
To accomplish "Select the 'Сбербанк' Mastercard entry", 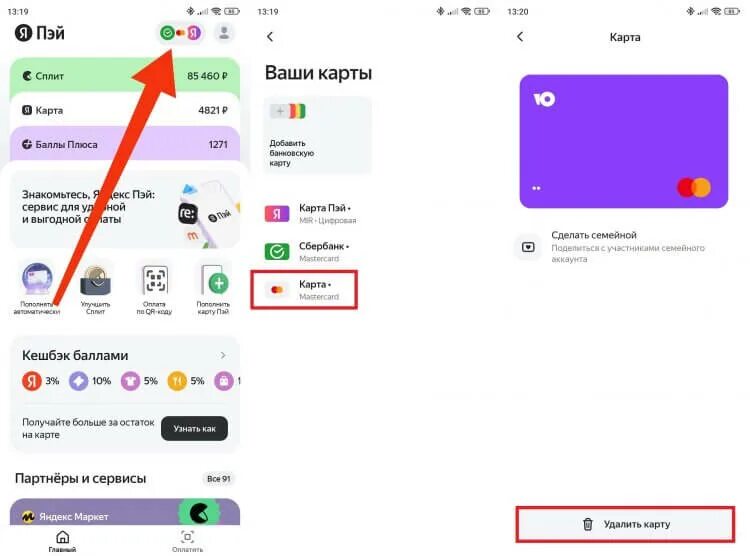I will click(310, 252).
